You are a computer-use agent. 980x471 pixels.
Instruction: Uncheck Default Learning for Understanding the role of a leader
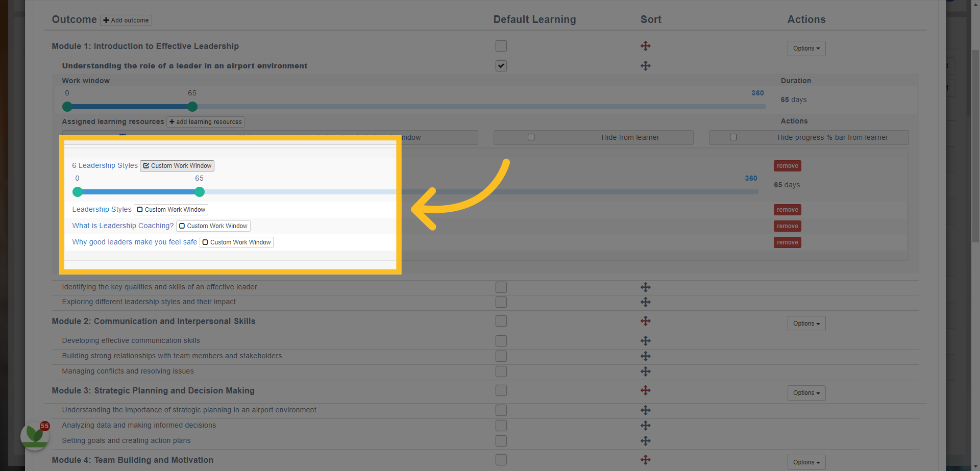click(501, 66)
